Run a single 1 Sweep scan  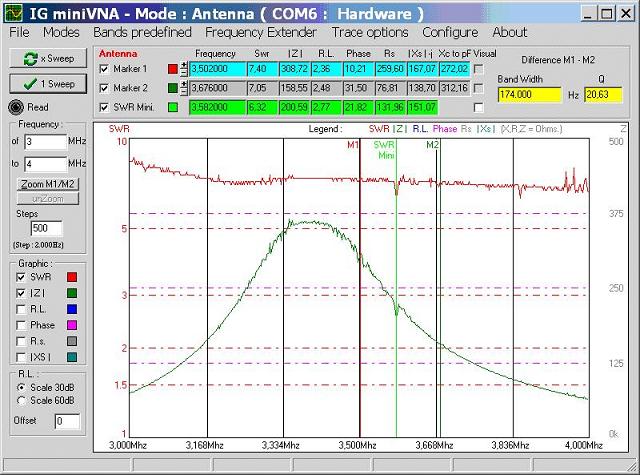41,84
